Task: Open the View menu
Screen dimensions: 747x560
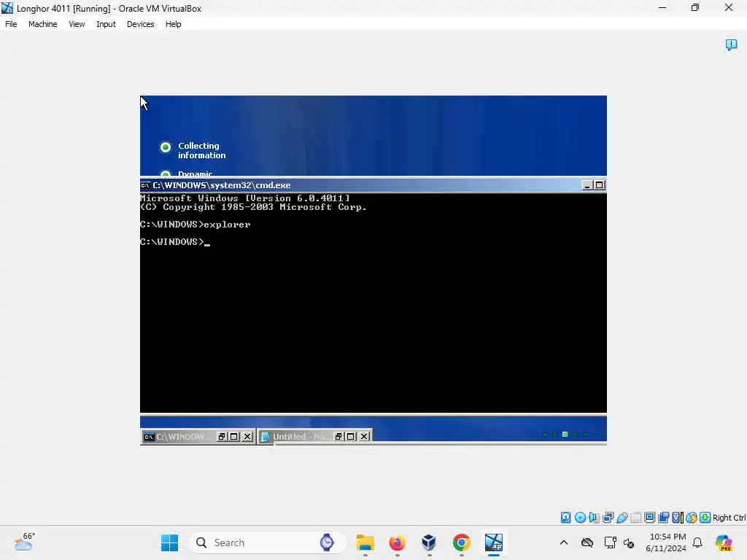Action: pyautogui.click(x=77, y=24)
